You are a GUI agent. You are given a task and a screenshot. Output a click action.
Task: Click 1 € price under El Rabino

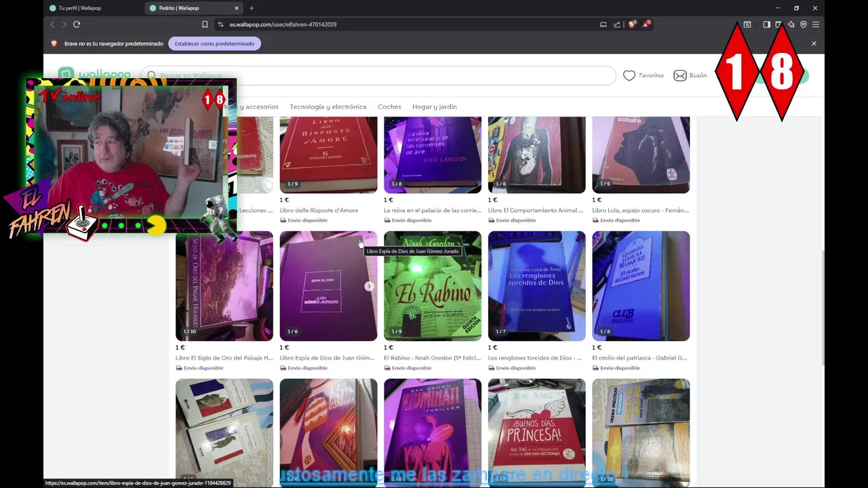click(x=389, y=348)
